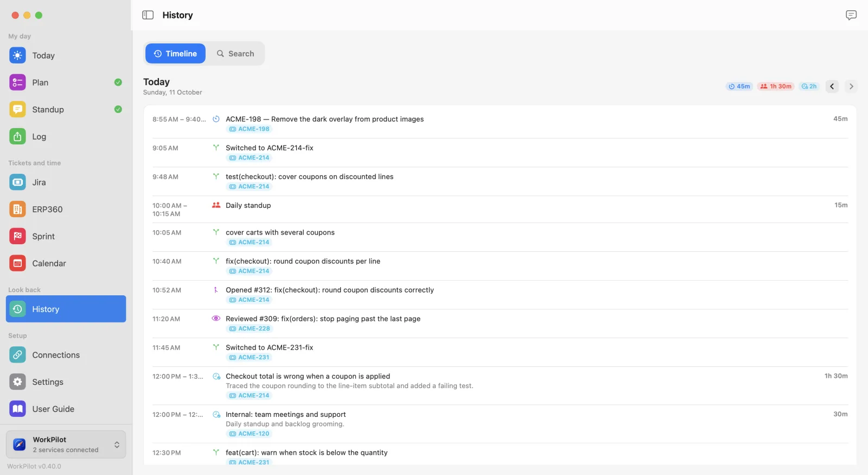Click the 45m time summary badge

pos(739,86)
